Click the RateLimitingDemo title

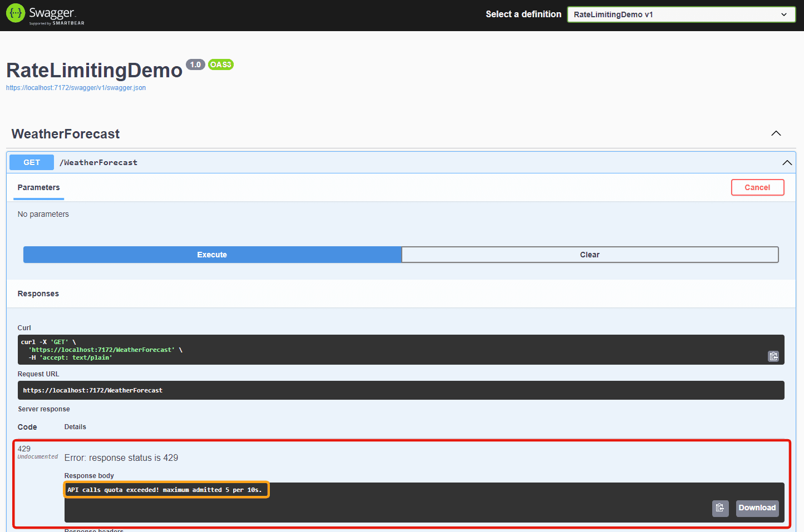[94, 71]
